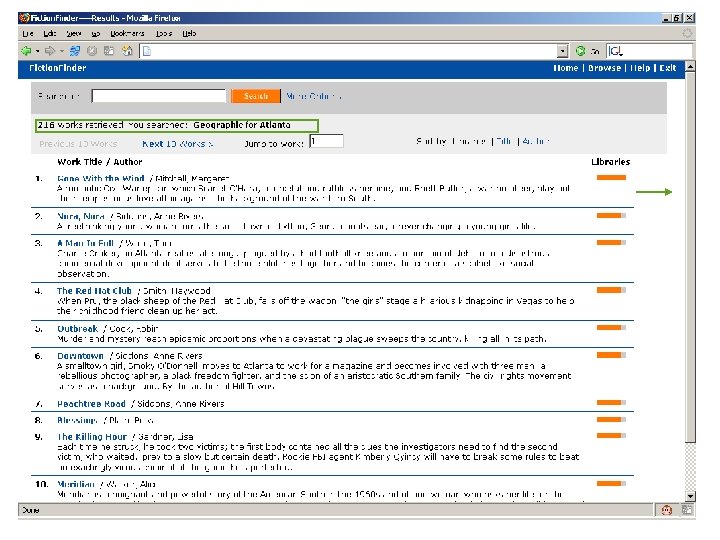The height and width of the screenshot is (540, 720).
Task: Click the Jump to work number field
Action: 326,141
